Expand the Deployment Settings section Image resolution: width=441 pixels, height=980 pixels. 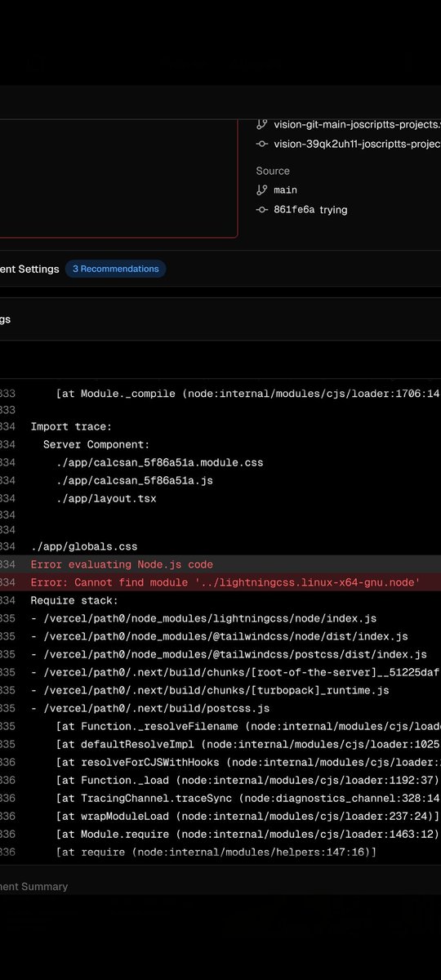pyautogui.click(x=220, y=269)
